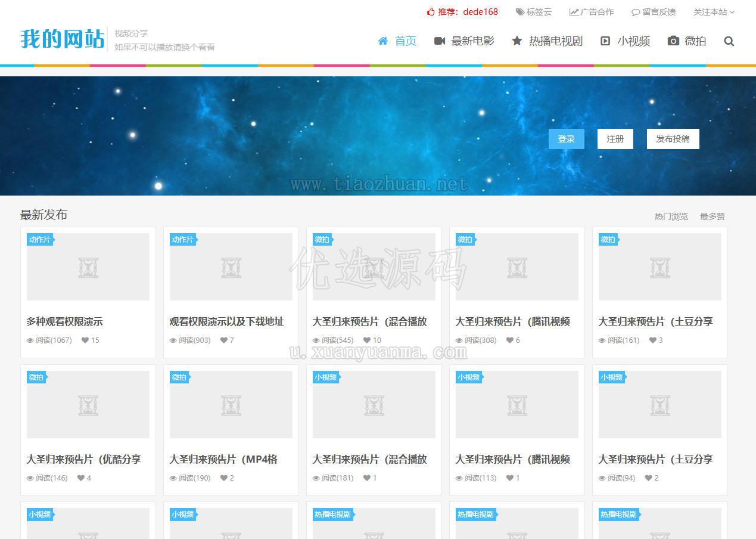Open the dede168 recommended link
756x539 pixels.
[x=480, y=12]
